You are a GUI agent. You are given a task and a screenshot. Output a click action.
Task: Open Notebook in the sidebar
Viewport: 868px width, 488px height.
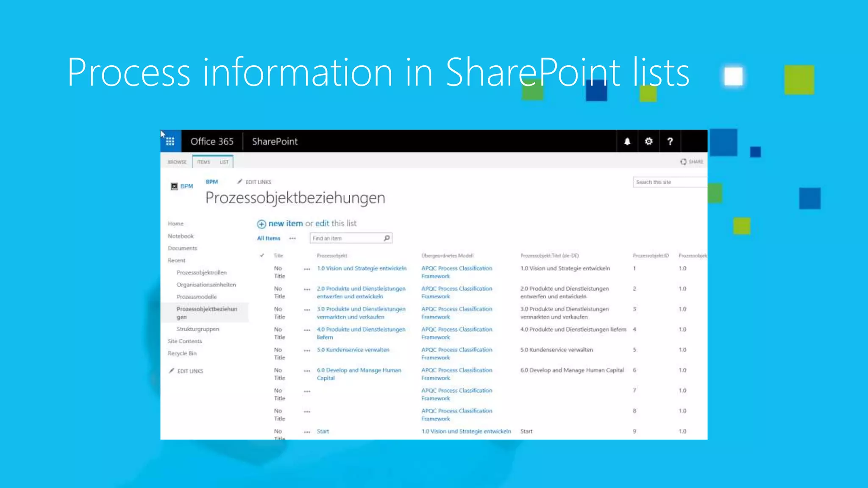click(181, 236)
